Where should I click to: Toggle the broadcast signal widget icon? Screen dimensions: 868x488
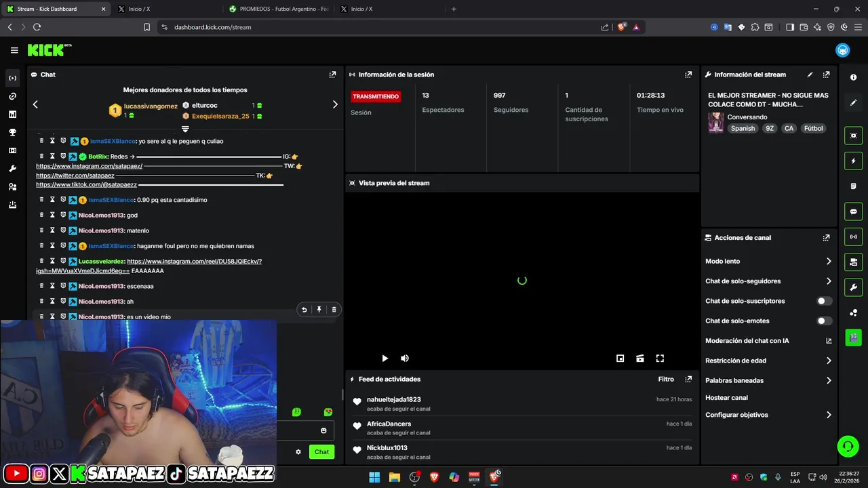tap(853, 237)
